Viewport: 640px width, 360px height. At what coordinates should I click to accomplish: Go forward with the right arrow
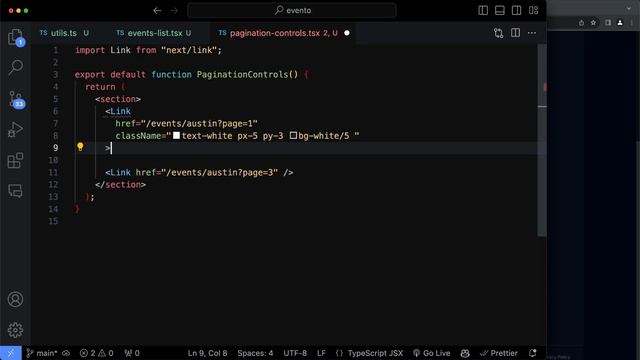pos(174,11)
